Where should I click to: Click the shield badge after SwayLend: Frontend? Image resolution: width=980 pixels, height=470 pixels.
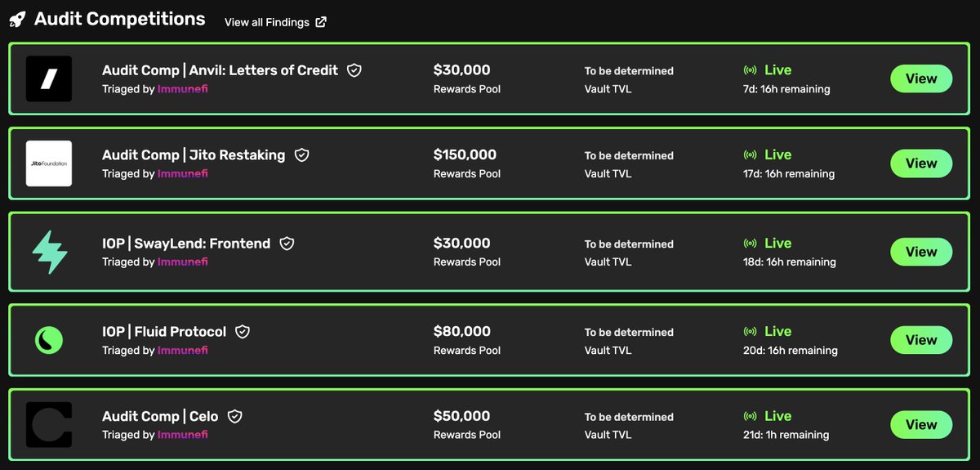[287, 243]
